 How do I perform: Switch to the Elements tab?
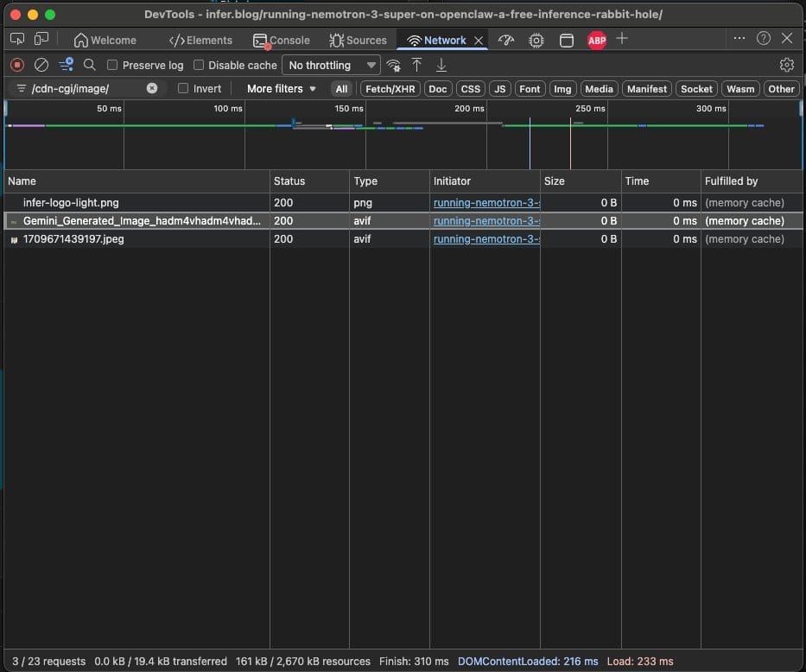tap(200, 40)
